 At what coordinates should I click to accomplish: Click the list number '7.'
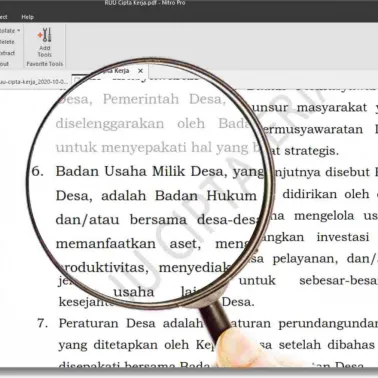tap(42, 323)
